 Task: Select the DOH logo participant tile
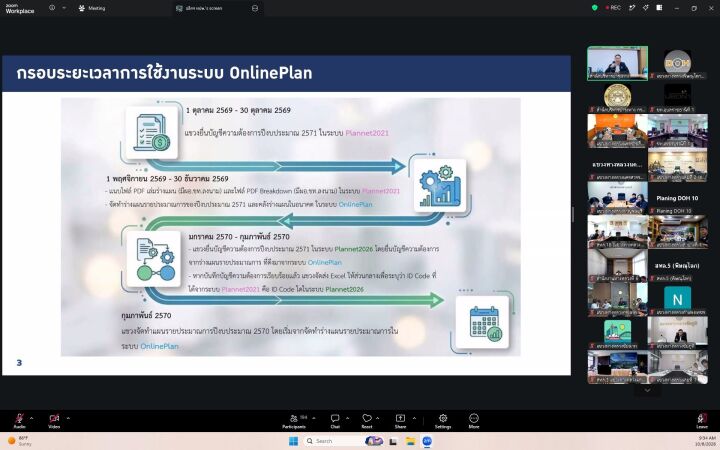click(678, 62)
